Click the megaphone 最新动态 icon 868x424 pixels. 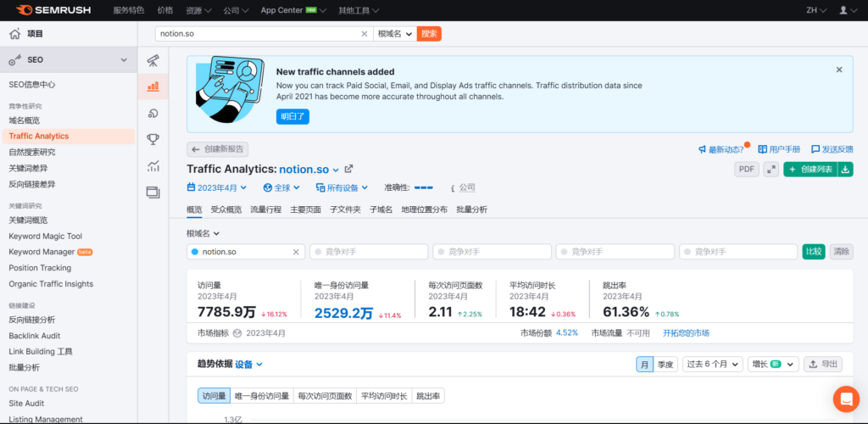tap(702, 149)
